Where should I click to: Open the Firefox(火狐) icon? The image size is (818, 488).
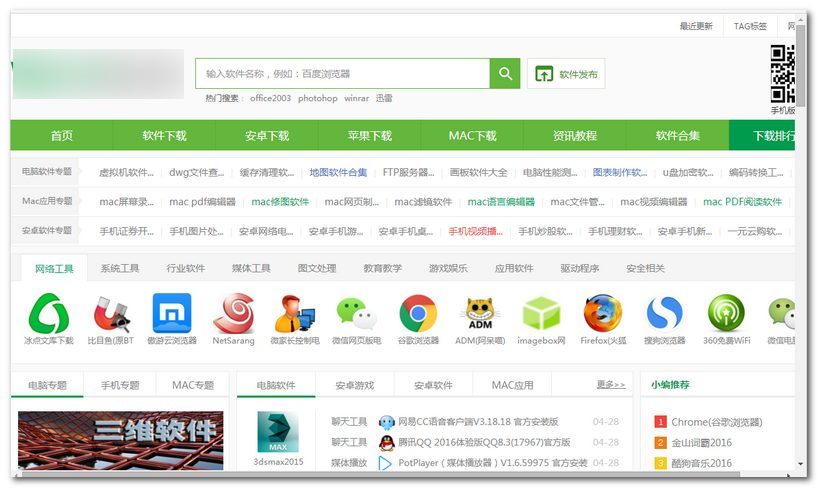click(x=603, y=313)
